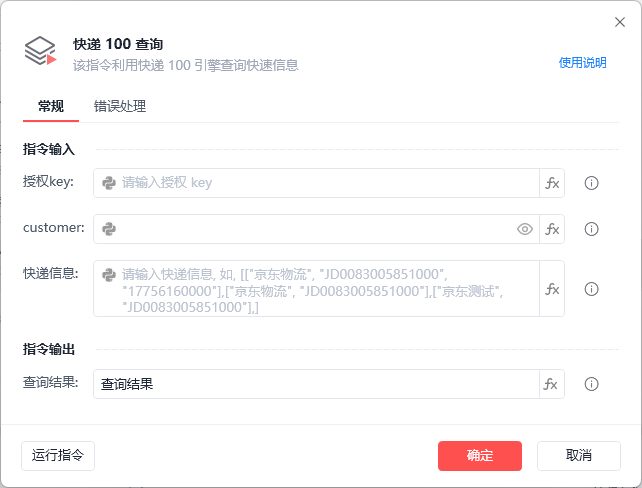This screenshot has width=642, height=488.
Task: Toggle Python mode icon in 快递信息 field
Action: (109, 275)
